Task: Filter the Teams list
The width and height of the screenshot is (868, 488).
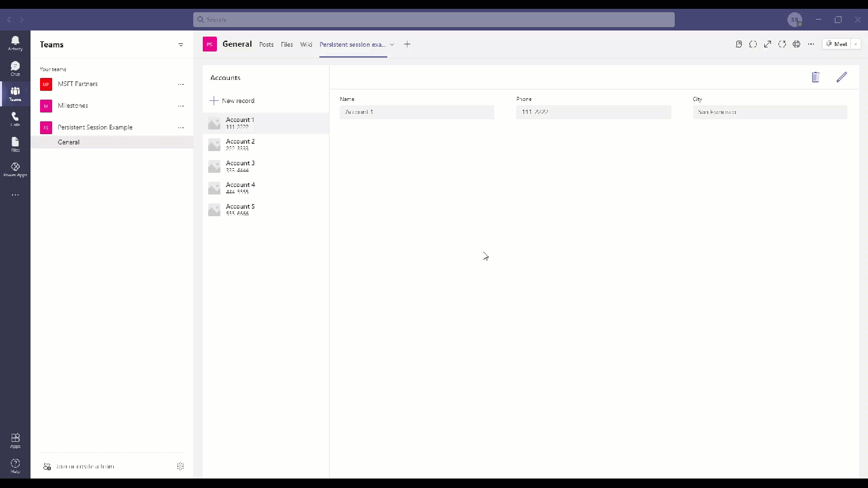Action: [x=180, y=45]
